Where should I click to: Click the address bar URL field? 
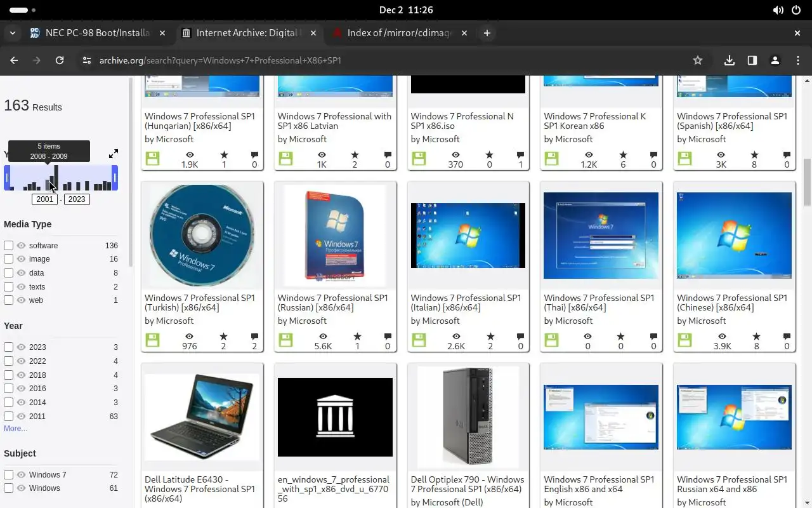tap(387, 60)
